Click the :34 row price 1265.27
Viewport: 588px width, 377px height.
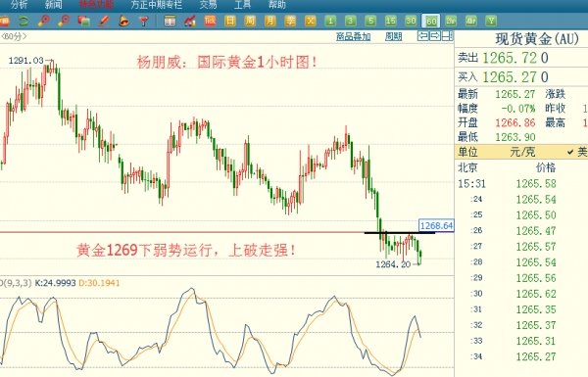click(x=536, y=356)
